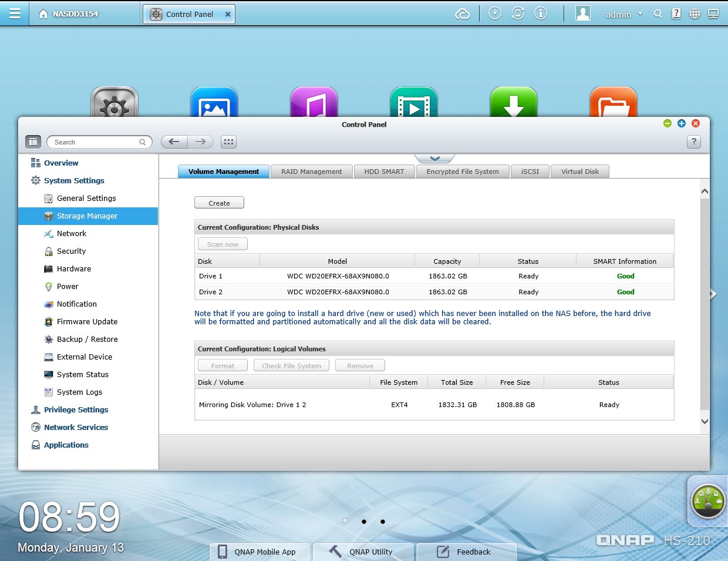Open the main hamburger menu
Image resolution: width=728 pixels, height=561 pixels.
point(15,14)
